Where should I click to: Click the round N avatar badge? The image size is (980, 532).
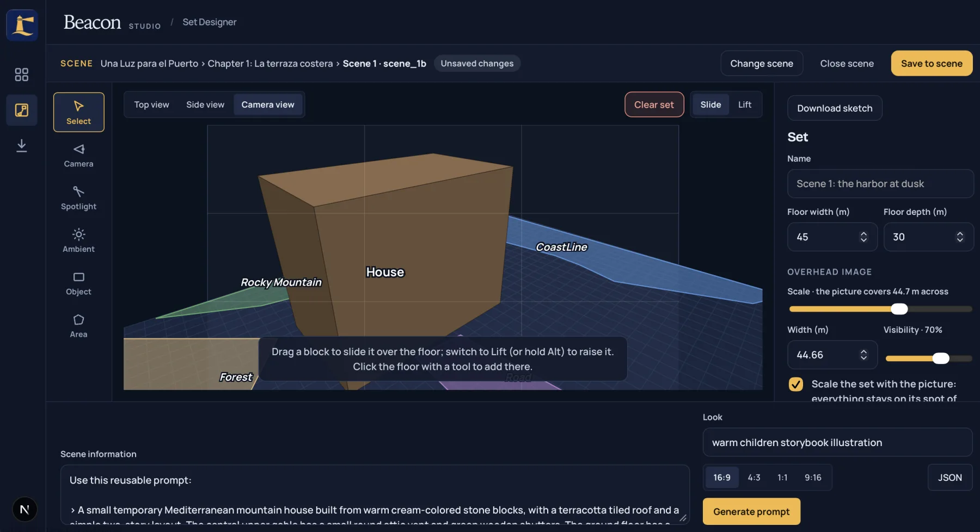point(24,510)
